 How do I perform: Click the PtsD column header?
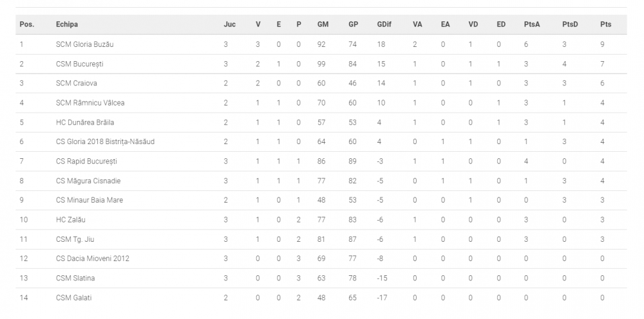(x=570, y=24)
